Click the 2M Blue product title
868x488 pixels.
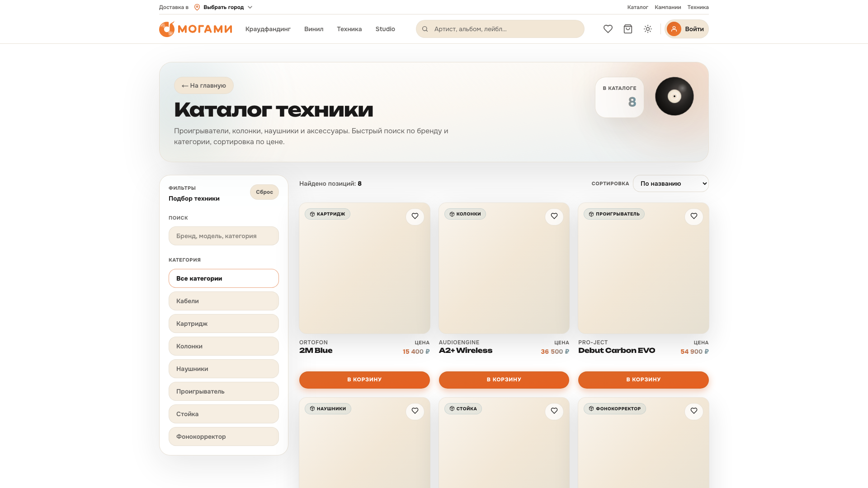point(316,351)
